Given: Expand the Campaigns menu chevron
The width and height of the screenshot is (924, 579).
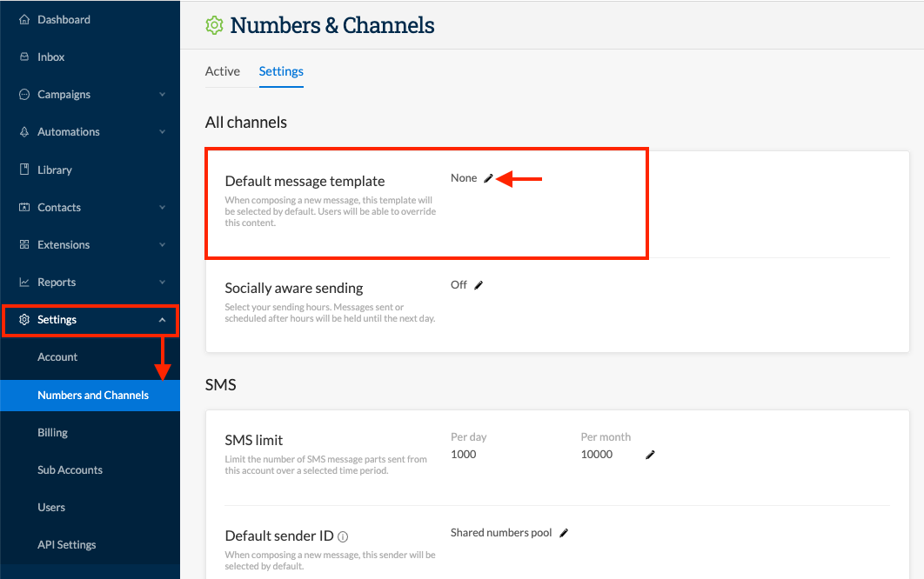Looking at the screenshot, I should pyautogui.click(x=162, y=94).
